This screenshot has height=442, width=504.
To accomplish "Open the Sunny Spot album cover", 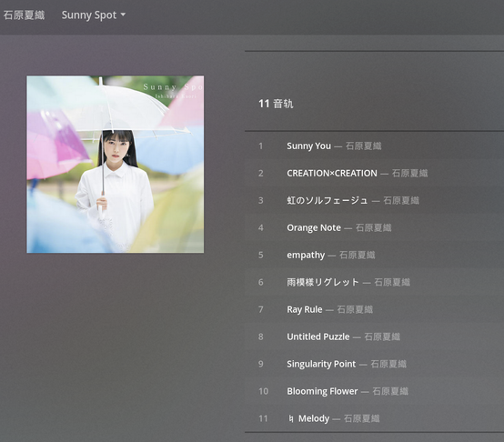I will pos(115,164).
